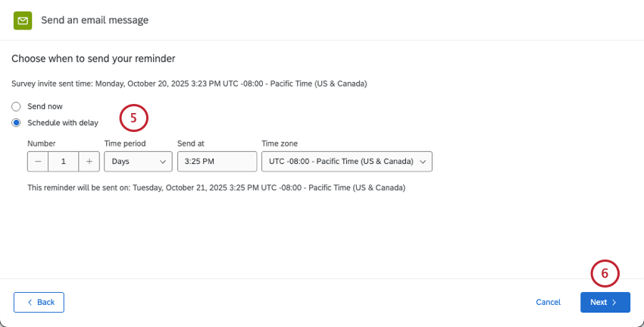Image resolution: width=644 pixels, height=327 pixels.
Task: Select the Send now radio button
Action: pyautogui.click(x=16, y=106)
